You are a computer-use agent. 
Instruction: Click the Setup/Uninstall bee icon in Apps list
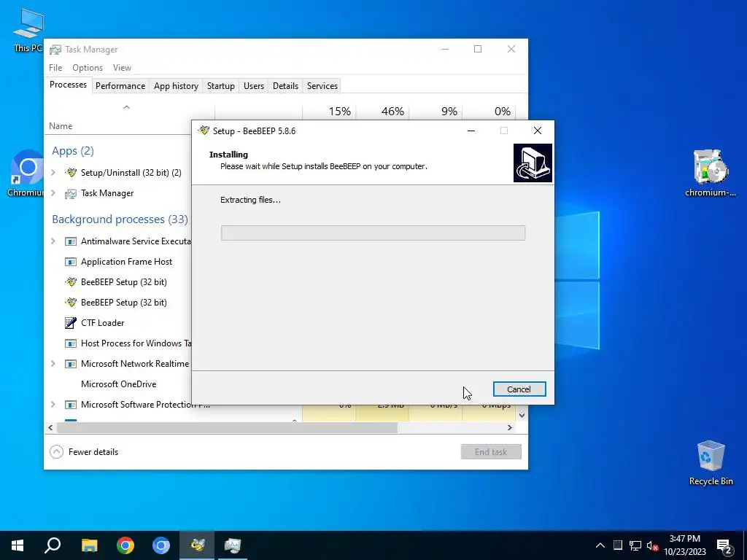[x=71, y=172]
